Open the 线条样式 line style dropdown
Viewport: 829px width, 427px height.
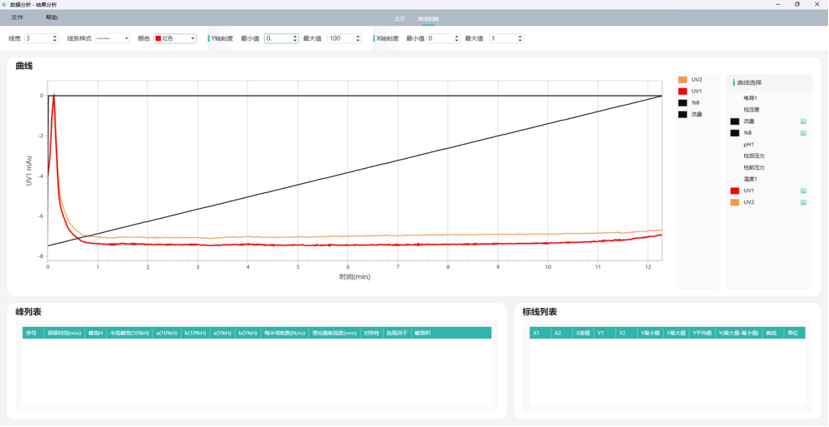click(x=112, y=39)
